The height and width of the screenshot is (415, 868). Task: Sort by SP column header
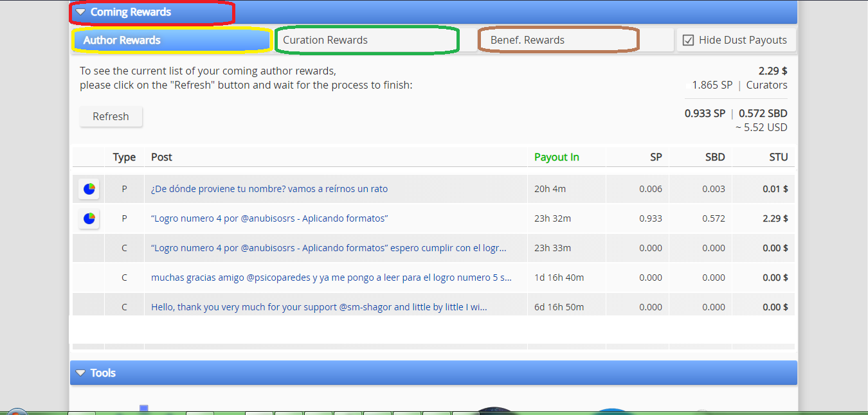[x=656, y=157]
